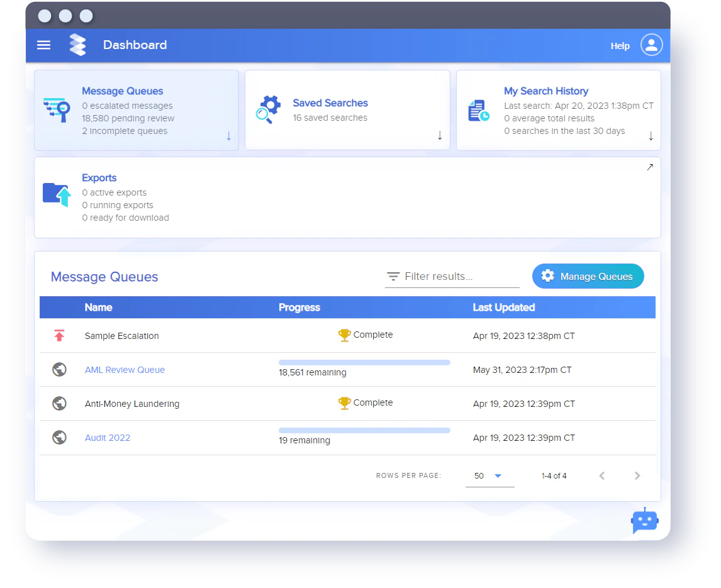The height and width of the screenshot is (588, 721).
Task: Click the My Search History card title
Action: click(546, 91)
